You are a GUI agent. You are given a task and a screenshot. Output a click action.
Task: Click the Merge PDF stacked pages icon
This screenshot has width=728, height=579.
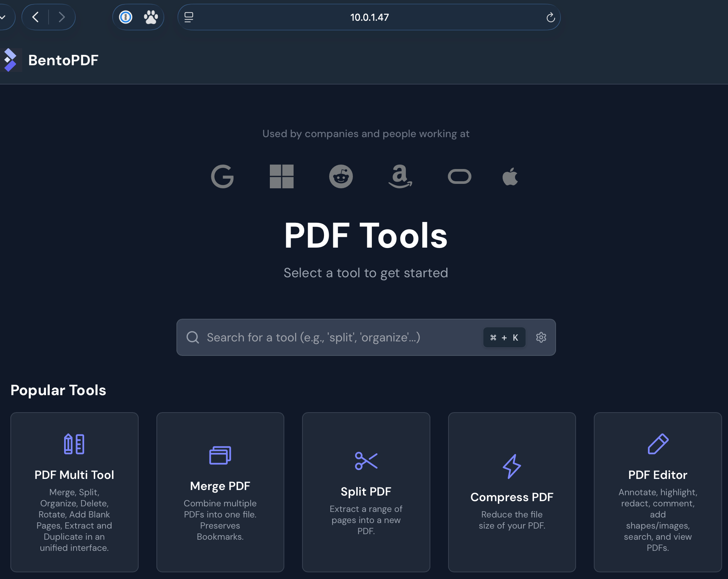(220, 455)
